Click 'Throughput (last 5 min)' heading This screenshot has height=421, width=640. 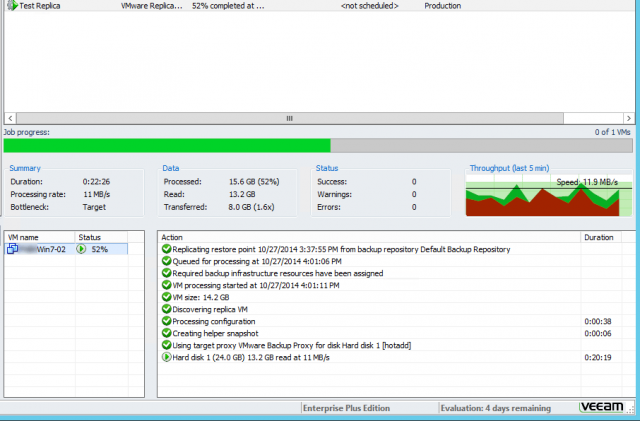(x=509, y=168)
